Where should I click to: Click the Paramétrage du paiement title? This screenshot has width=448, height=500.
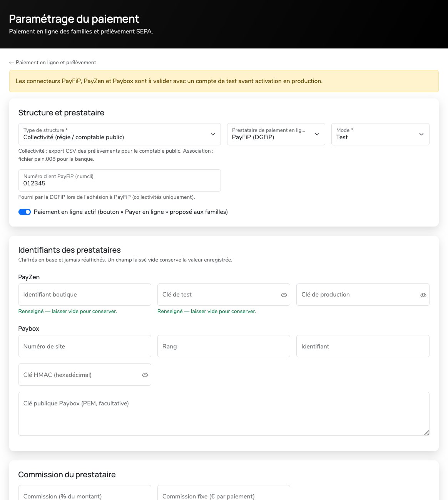pyautogui.click(x=74, y=19)
